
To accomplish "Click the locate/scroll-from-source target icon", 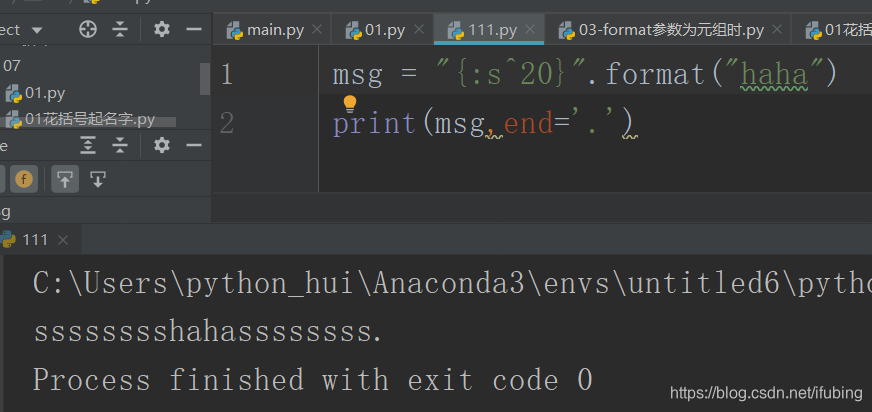I will 88,29.
